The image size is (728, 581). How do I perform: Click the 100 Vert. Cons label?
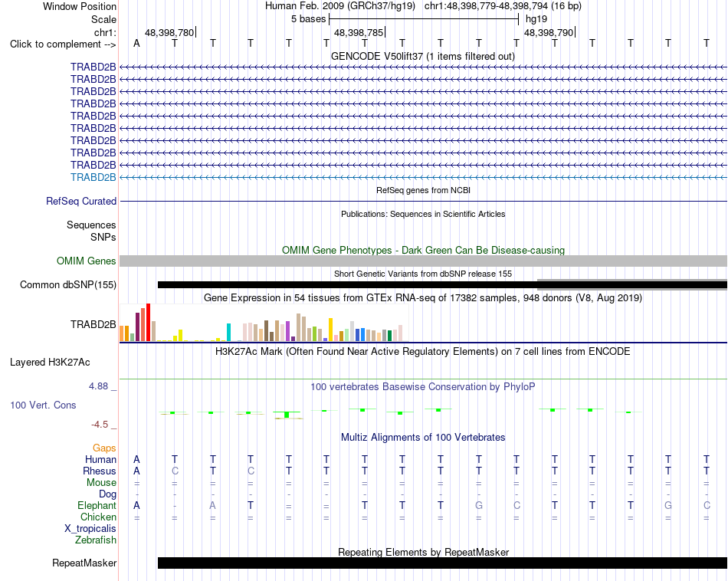(43, 405)
